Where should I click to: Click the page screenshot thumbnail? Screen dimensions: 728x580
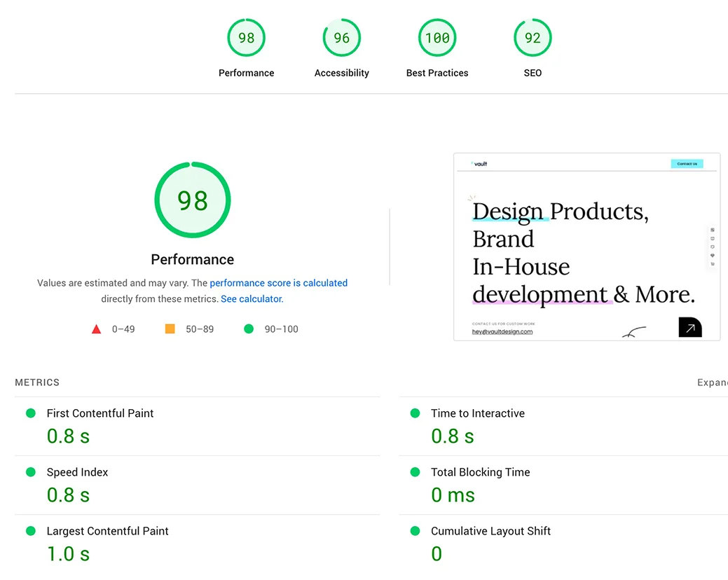pos(586,247)
